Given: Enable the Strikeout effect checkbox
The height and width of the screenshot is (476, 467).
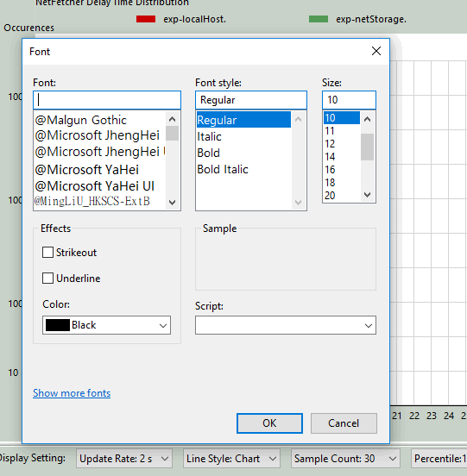Looking at the screenshot, I should click(x=47, y=253).
